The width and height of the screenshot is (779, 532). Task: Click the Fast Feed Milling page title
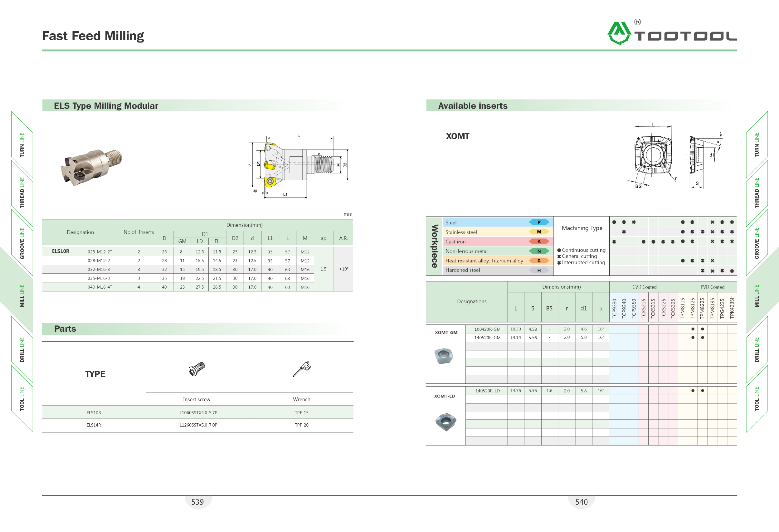(93, 36)
